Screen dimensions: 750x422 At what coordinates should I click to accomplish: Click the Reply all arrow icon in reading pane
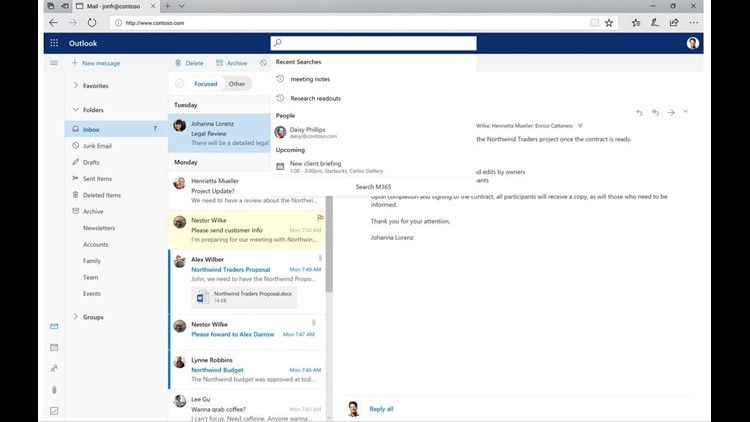tap(655, 112)
